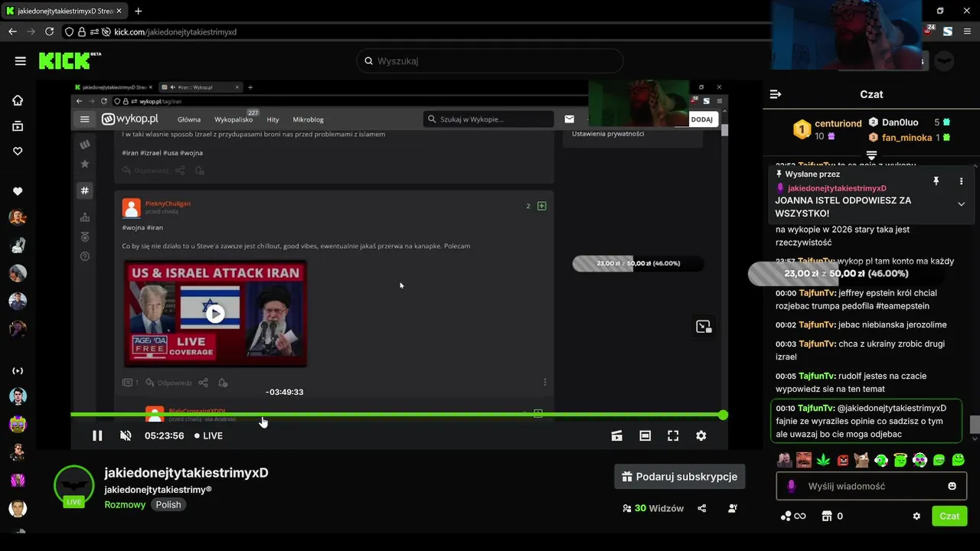Click the Rozmowy category link
This screenshot has width=980, height=551.
(x=125, y=504)
